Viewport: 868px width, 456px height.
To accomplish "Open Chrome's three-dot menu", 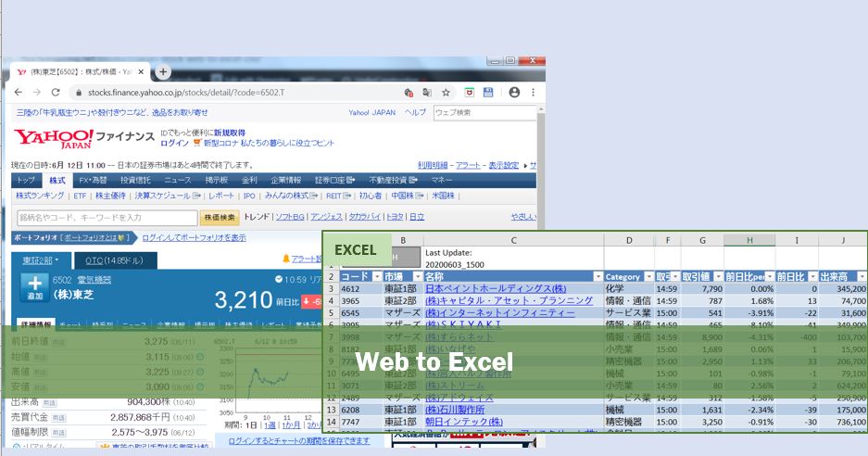I will [x=534, y=93].
